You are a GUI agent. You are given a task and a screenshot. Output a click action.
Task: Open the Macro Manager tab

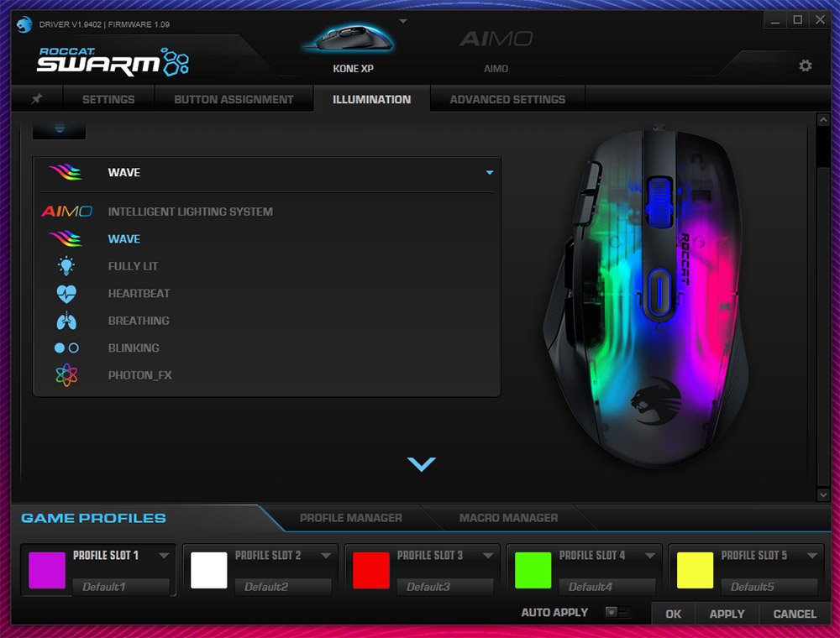point(508,518)
